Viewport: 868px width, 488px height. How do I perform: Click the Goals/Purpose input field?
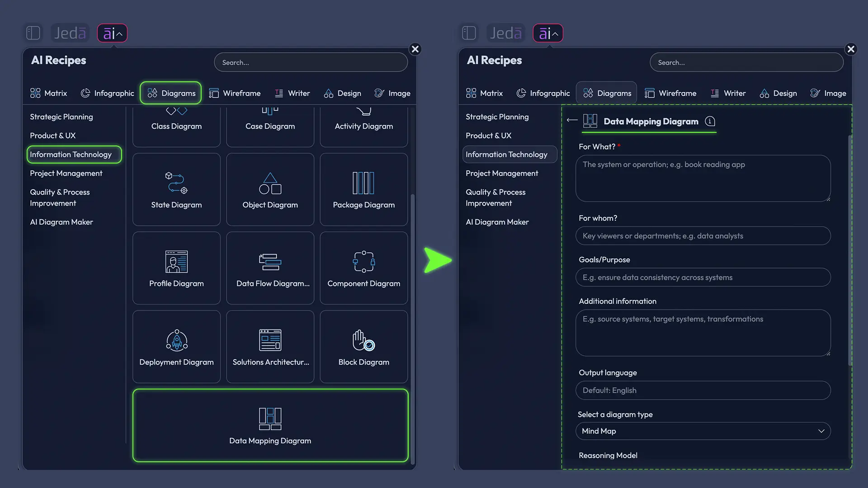click(703, 277)
